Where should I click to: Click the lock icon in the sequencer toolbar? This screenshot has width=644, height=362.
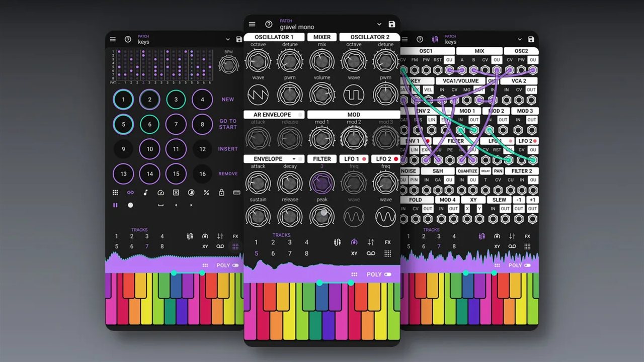point(221,193)
